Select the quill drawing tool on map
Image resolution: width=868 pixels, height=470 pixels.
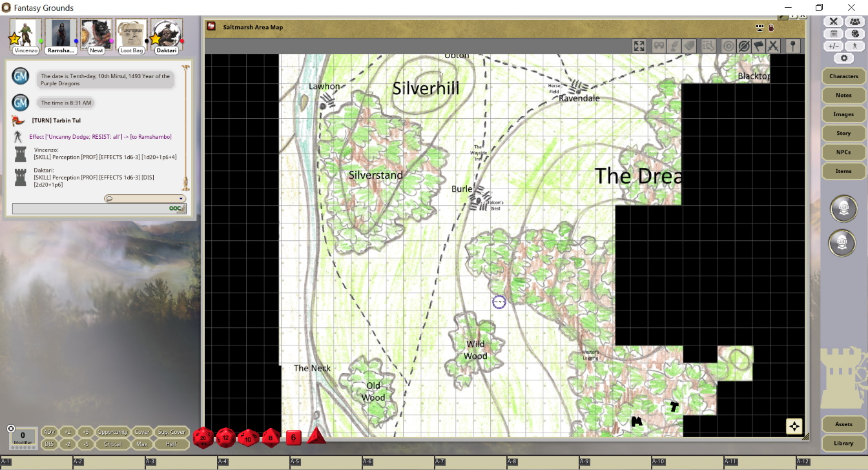(674, 46)
